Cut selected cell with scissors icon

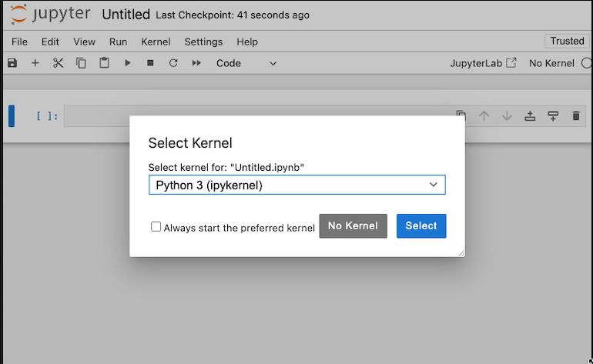[x=58, y=63]
